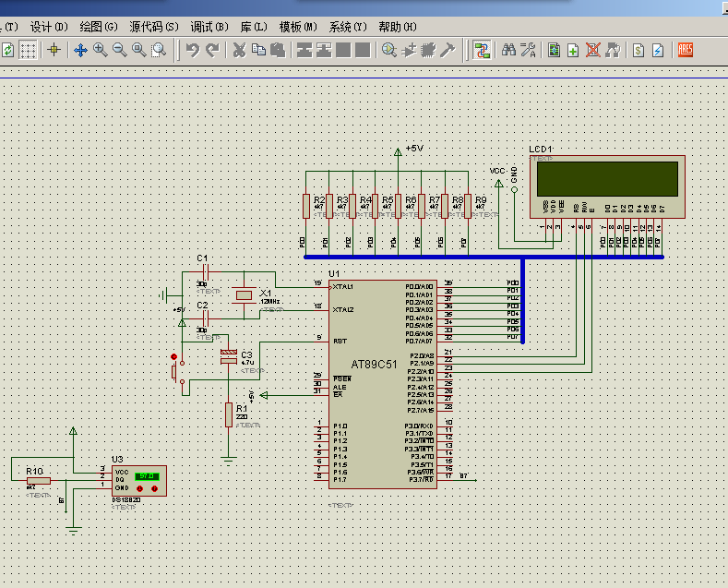This screenshot has width=728, height=588.
Task: Click the Undo arrow icon
Action: click(192, 50)
